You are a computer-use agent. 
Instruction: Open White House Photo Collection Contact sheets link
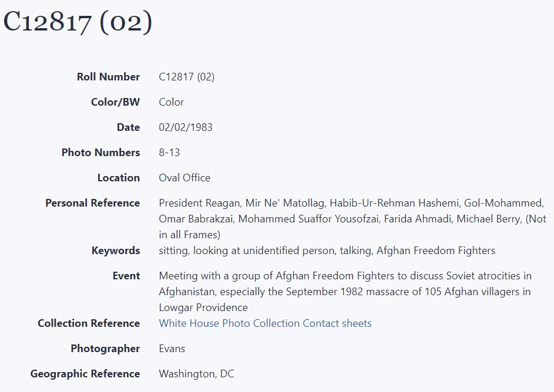click(265, 323)
